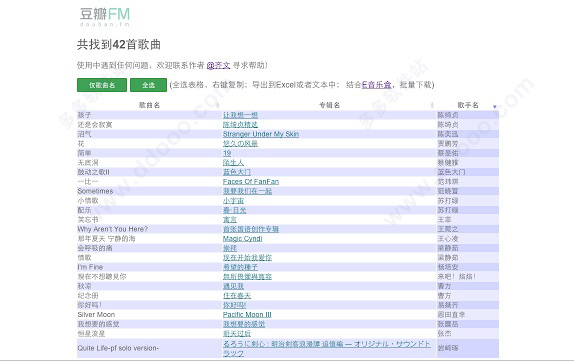Open album Faces Of FanFan

pyautogui.click(x=251, y=182)
